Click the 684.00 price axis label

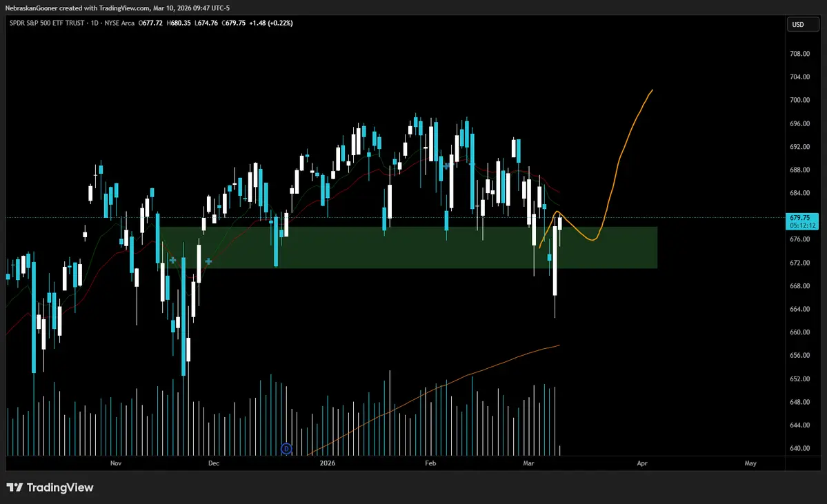[x=799, y=193]
